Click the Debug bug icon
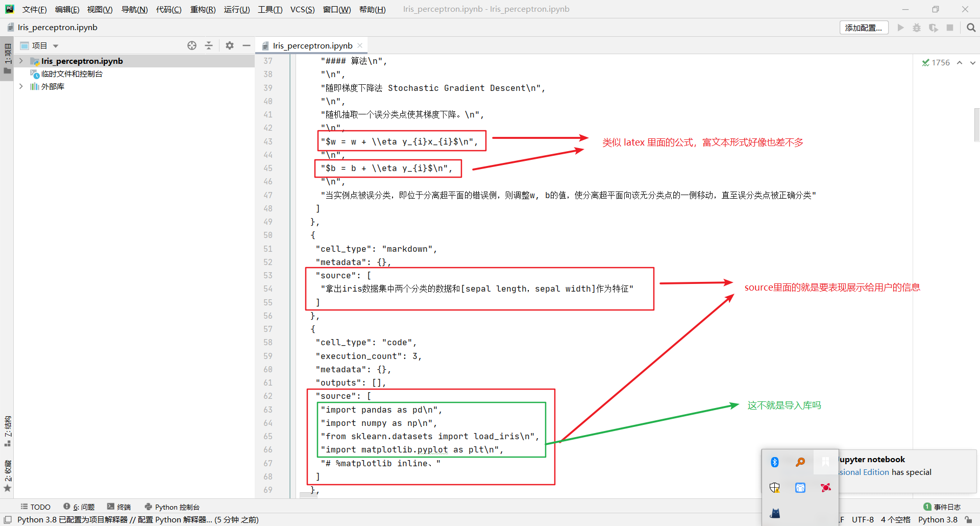Screen dimensions: 980x526 pyautogui.click(x=917, y=28)
